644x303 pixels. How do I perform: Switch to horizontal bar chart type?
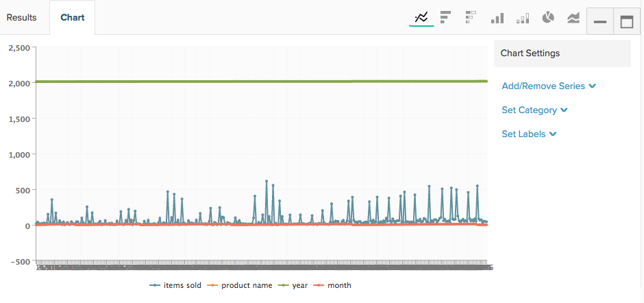(x=445, y=18)
